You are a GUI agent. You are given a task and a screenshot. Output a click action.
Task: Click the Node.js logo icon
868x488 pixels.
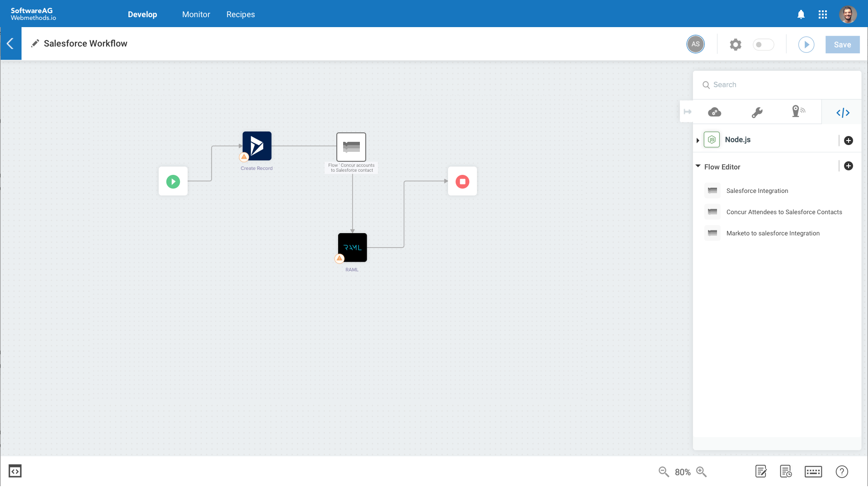[x=712, y=140]
